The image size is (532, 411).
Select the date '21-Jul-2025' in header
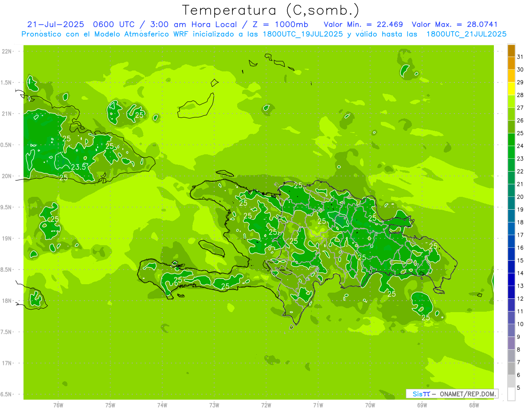55,24
